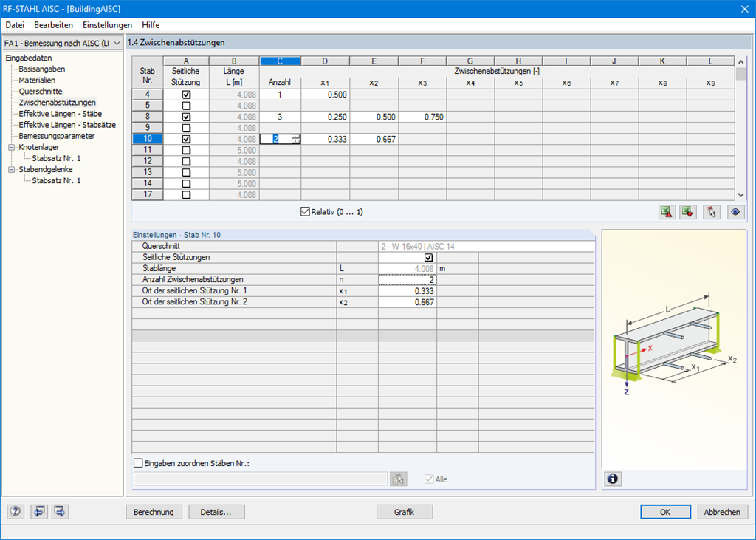Click the Grafik button
This screenshot has width=756, height=540.
coord(404,512)
